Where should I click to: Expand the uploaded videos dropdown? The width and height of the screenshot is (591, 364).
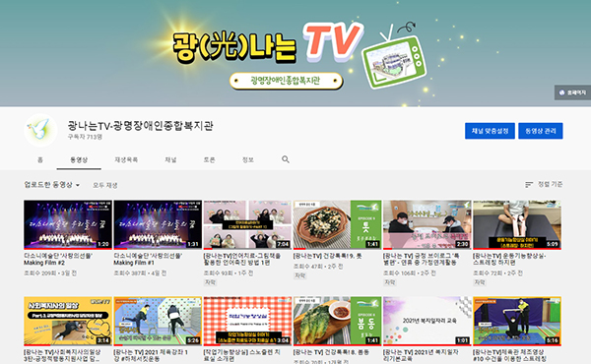coord(51,185)
